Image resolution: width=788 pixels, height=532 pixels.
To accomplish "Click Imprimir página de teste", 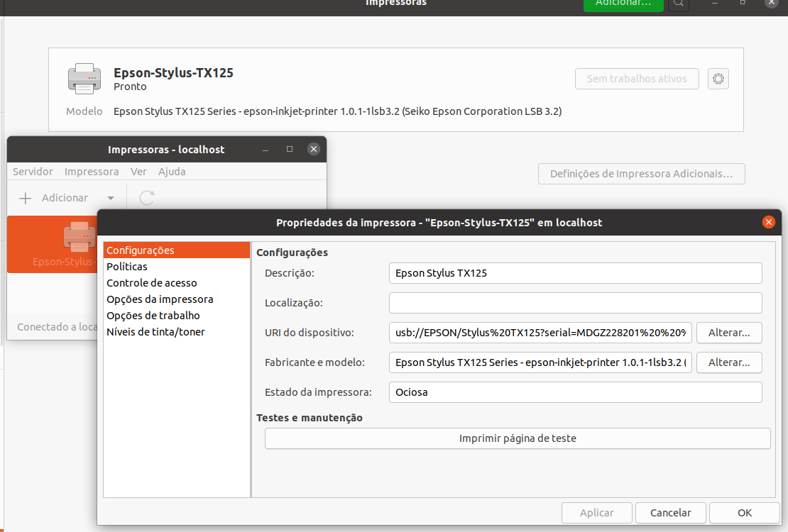I will click(518, 438).
